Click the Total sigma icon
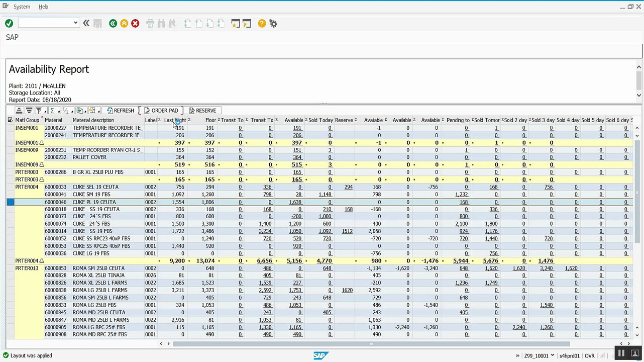644x362 pixels. pyautogui.click(x=52, y=111)
